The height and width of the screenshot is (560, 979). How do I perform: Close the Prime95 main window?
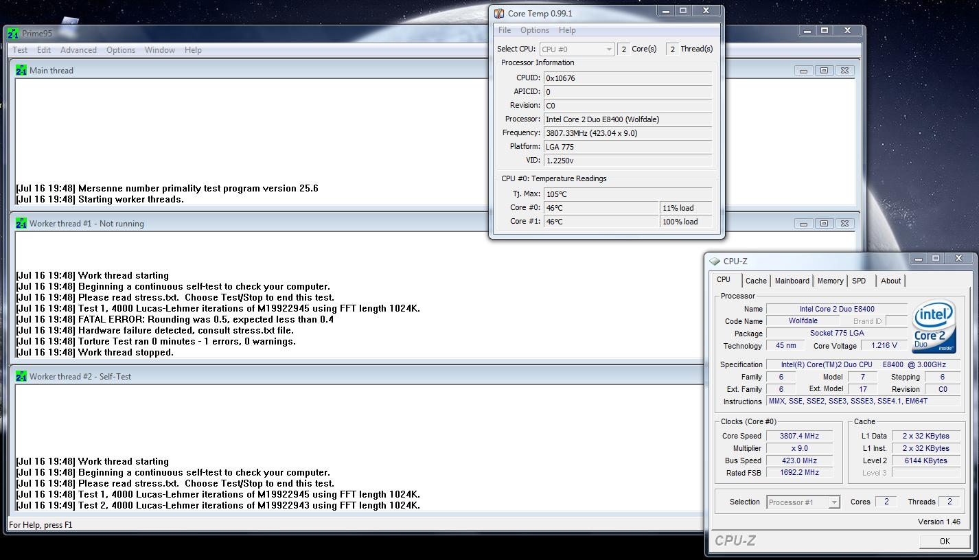[848, 31]
